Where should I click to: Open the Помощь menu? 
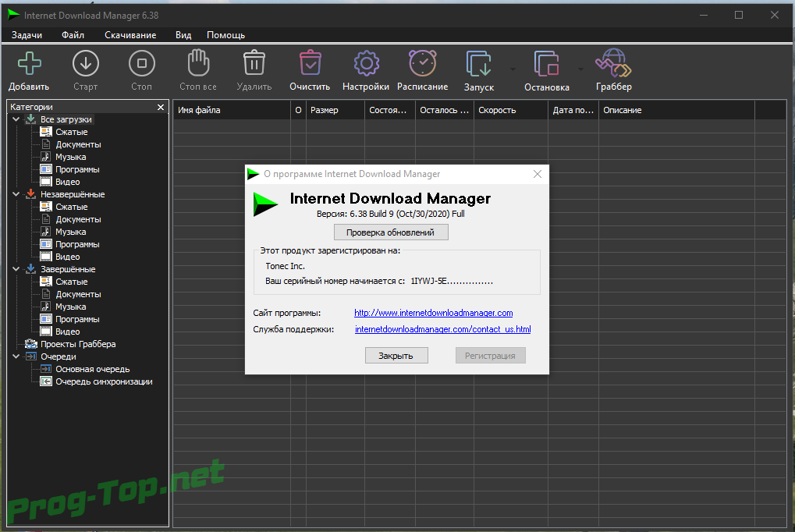pyautogui.click(x=225, y=35)
